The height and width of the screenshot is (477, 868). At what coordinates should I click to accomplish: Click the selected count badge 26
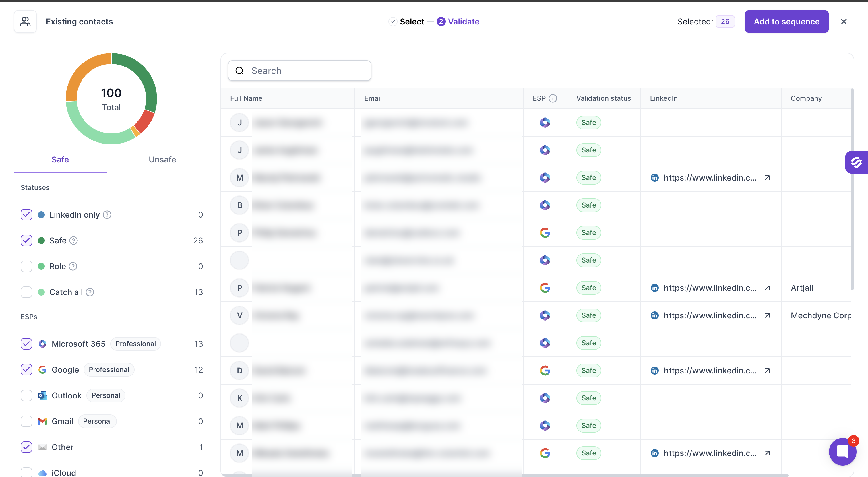725,22
